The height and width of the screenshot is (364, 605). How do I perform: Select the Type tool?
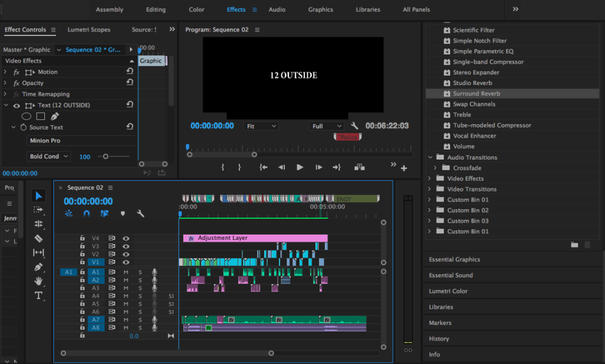click(38, 295)
